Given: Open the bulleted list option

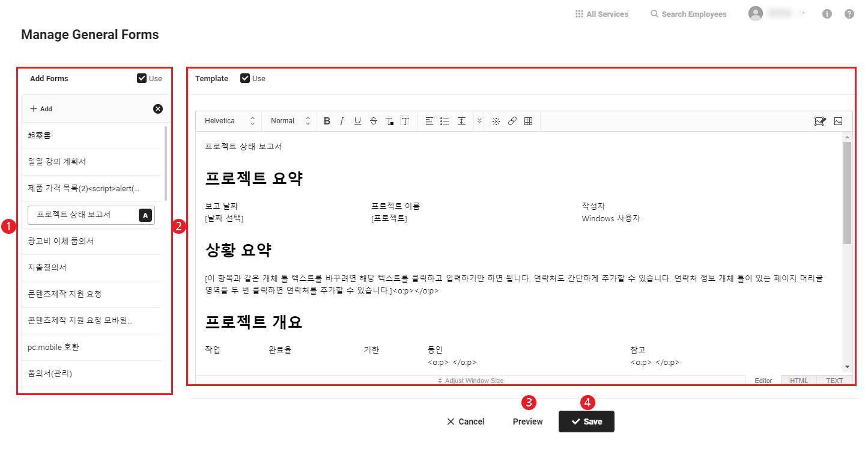Looking at the screenshot, I should (445, 121).
